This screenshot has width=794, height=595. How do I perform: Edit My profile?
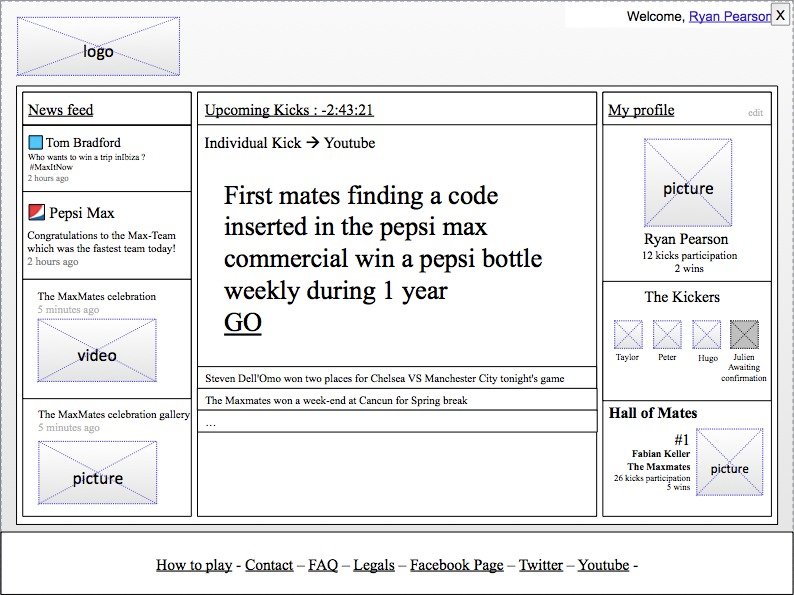(755, 113)
